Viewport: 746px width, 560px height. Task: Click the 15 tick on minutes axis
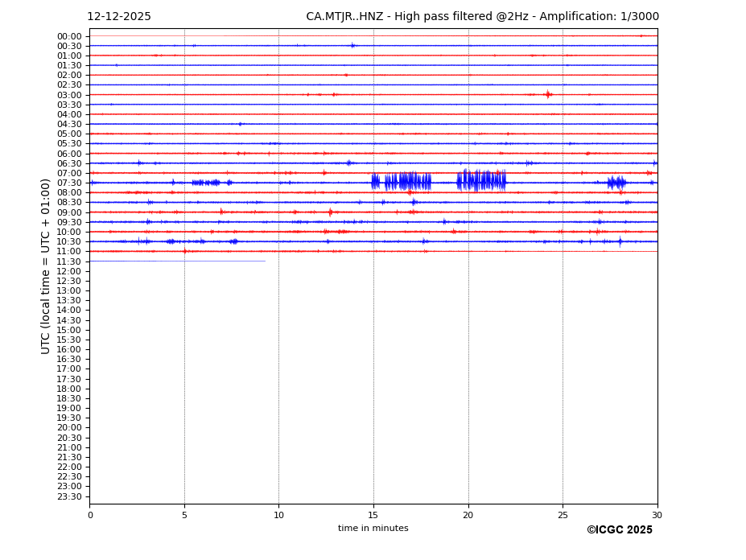point(373,515)
